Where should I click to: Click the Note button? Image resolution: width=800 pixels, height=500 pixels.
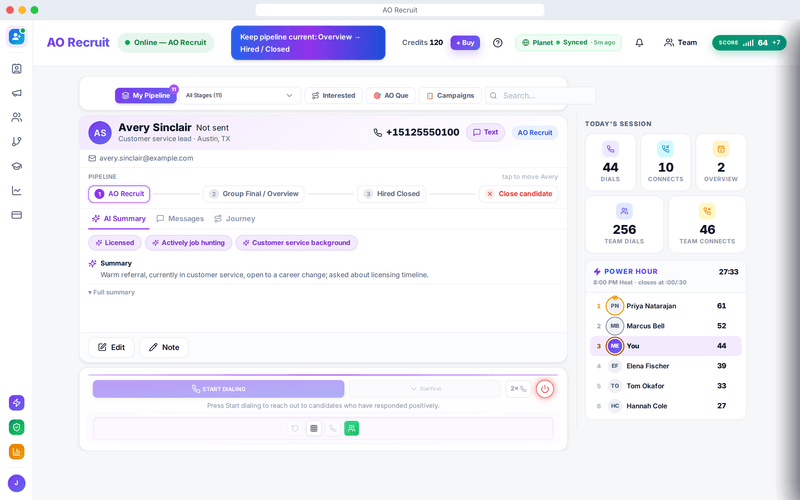pyautogui.click(x=164, y=347)
